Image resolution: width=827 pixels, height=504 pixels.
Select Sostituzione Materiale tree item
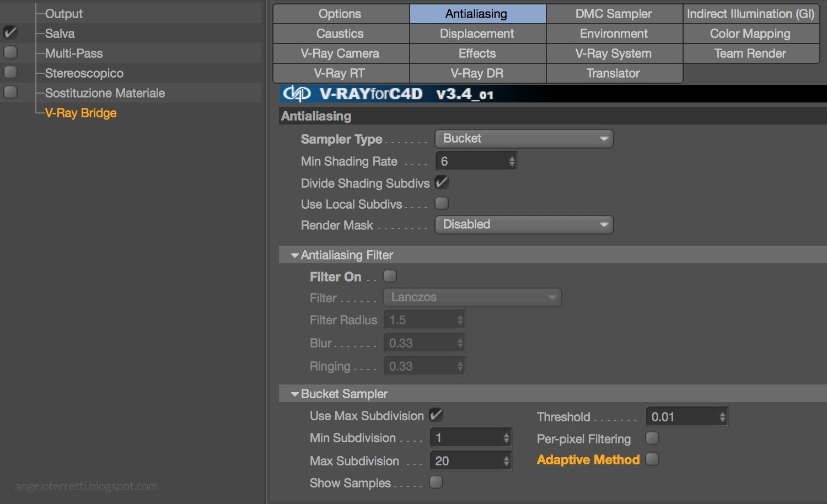pyautogui.click(x=105, y=93)
